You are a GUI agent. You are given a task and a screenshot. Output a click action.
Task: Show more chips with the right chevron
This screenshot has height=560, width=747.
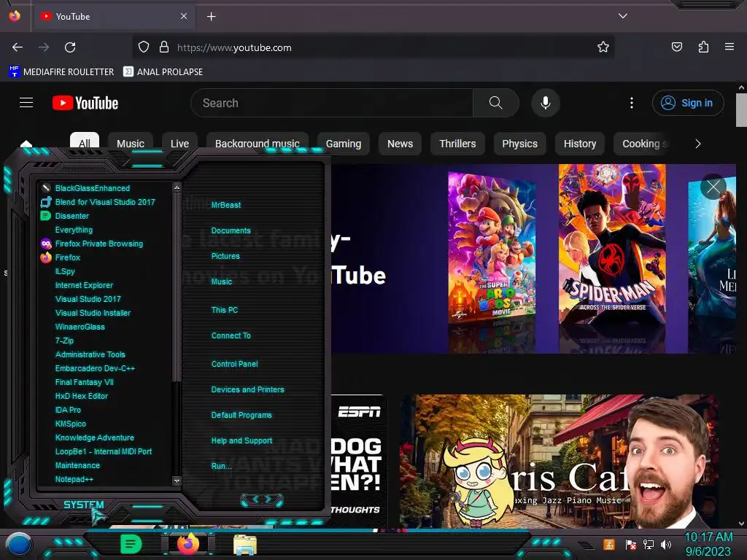pyautogui.click(x=698, y=144)
